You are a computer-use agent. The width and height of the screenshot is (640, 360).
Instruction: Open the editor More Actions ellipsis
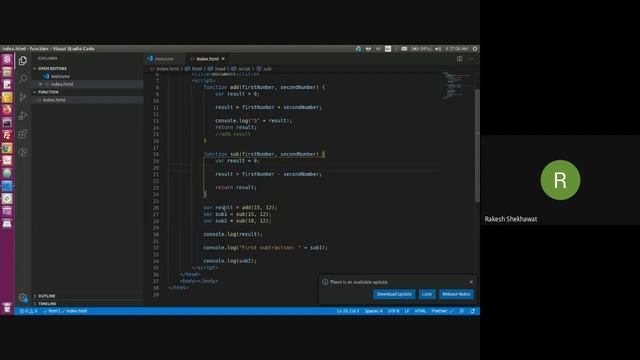point(471,59)
